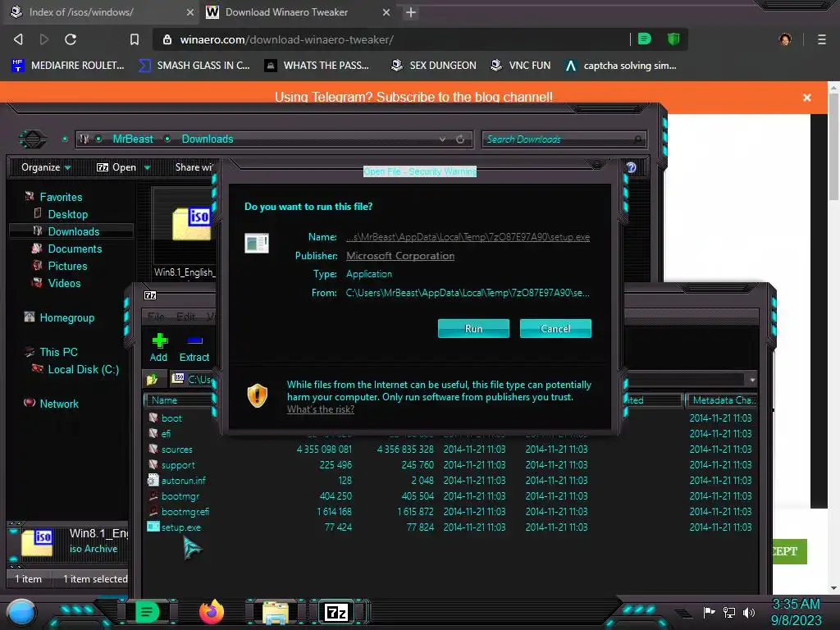This screenshot has height=630, width=840.
Task: Open the What's the risk? link
Action: click(321, 409)
